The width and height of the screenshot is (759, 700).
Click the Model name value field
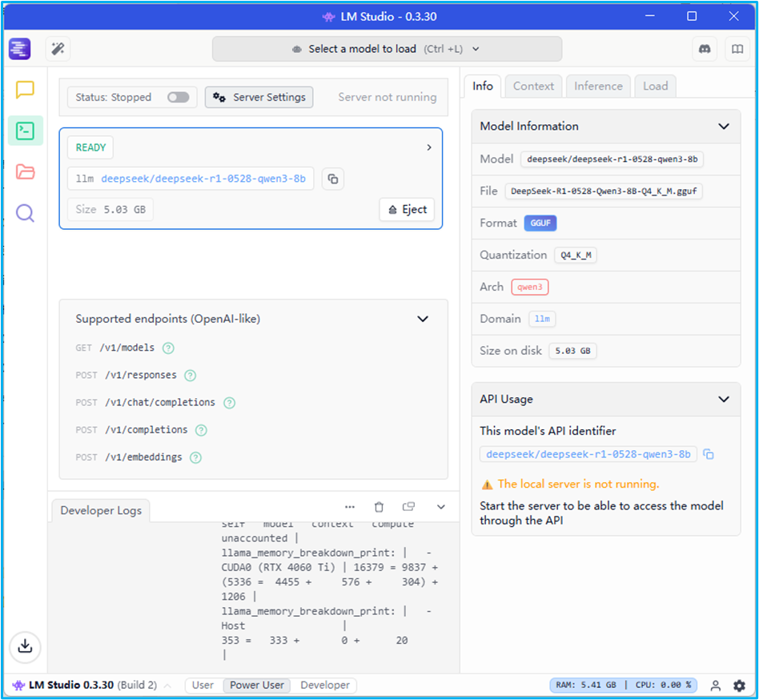[612, 159]
